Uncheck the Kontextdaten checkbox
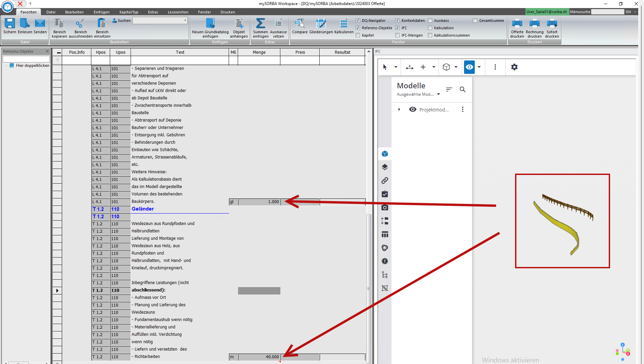This screenshot has width=644, height=364. point(398,20)
